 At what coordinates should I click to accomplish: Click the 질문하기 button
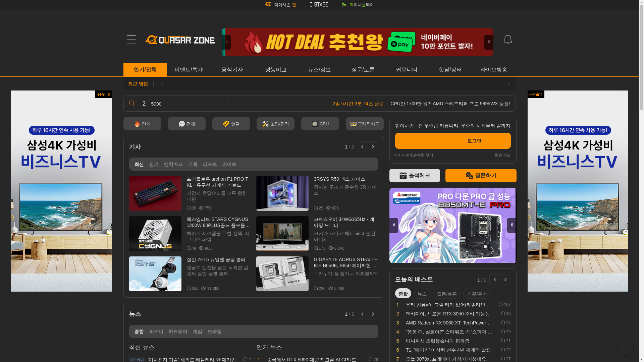481,176
